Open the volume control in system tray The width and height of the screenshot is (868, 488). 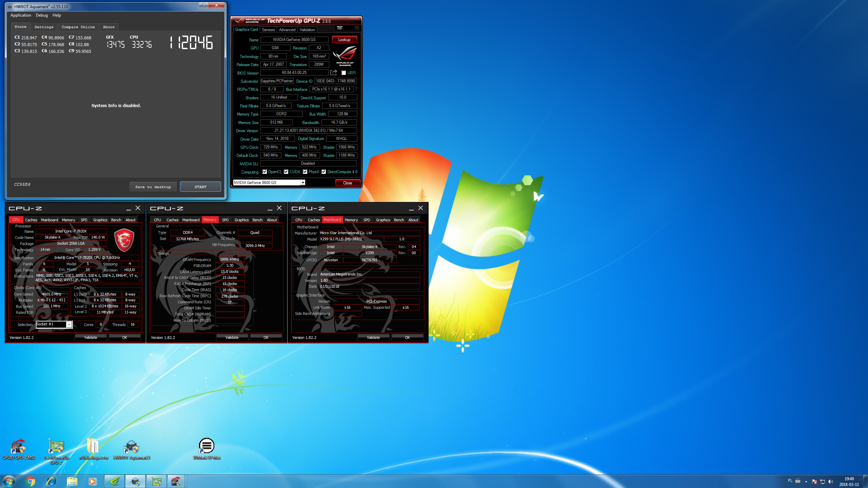click(x=830, y=482)
